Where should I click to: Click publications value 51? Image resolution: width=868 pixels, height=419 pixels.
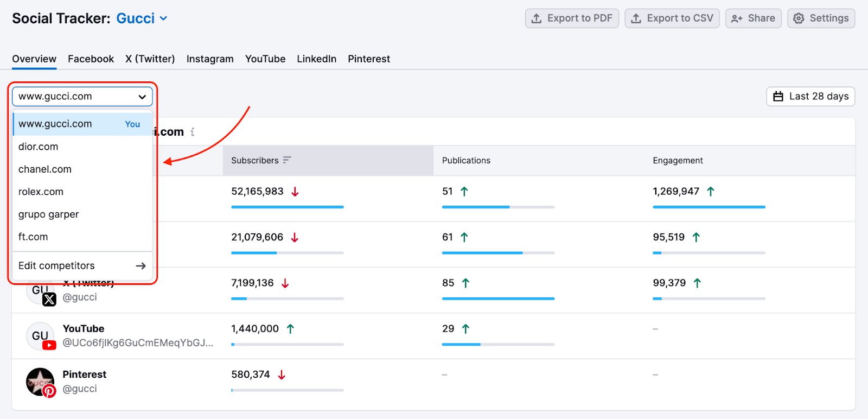(x=448, y=192)
